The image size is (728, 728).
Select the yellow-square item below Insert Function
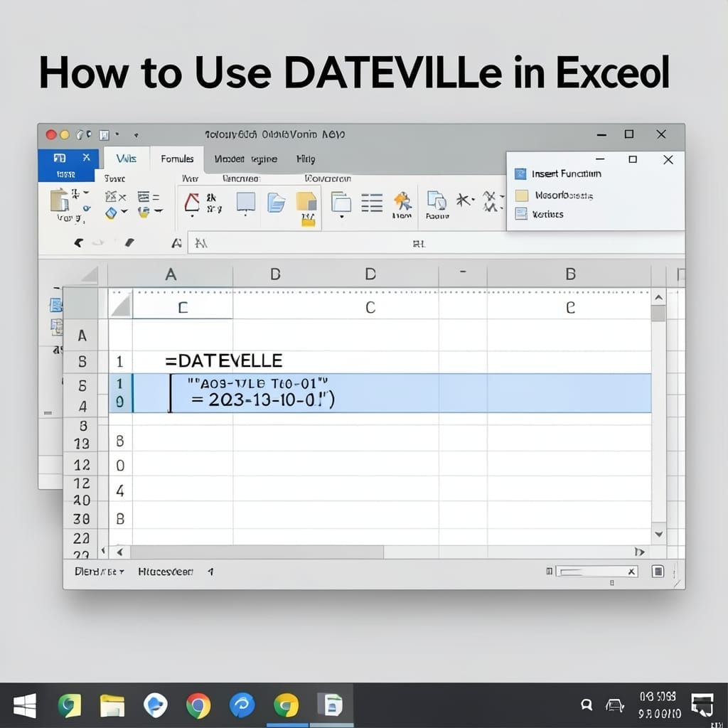click(553, 196)
